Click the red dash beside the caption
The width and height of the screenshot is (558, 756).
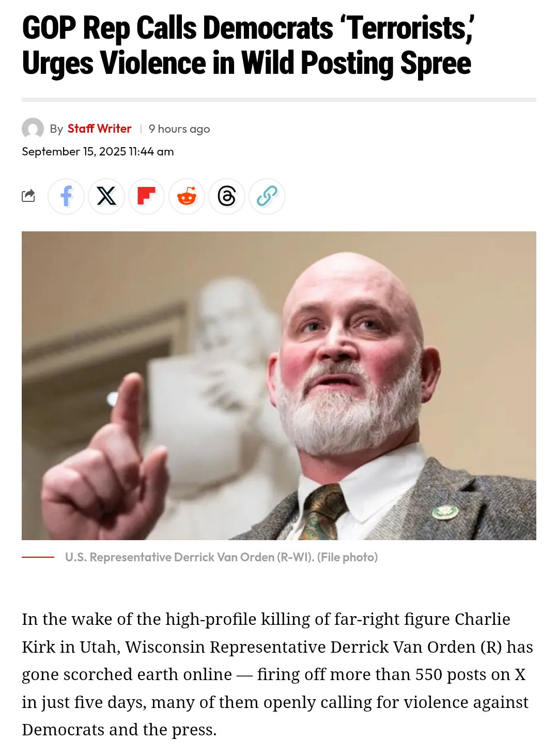pyautogui.click(x=38, y=557)
